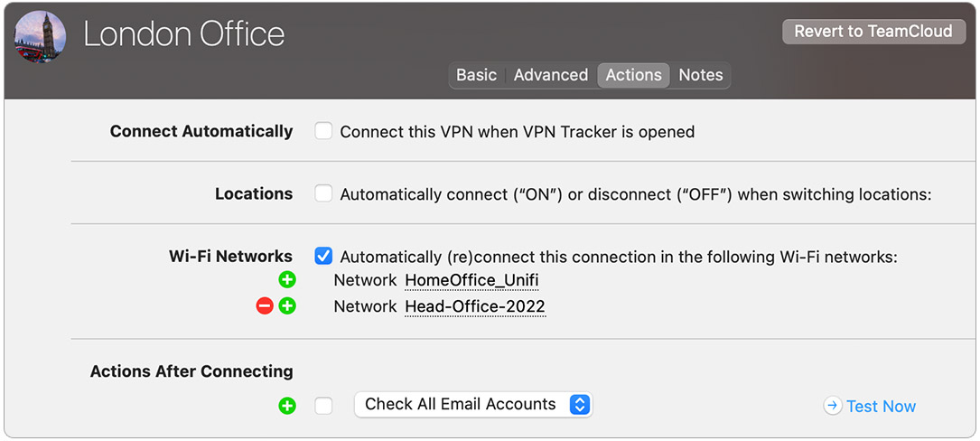
Task: Switch to the Basic tab
Action: click(476, 75)
